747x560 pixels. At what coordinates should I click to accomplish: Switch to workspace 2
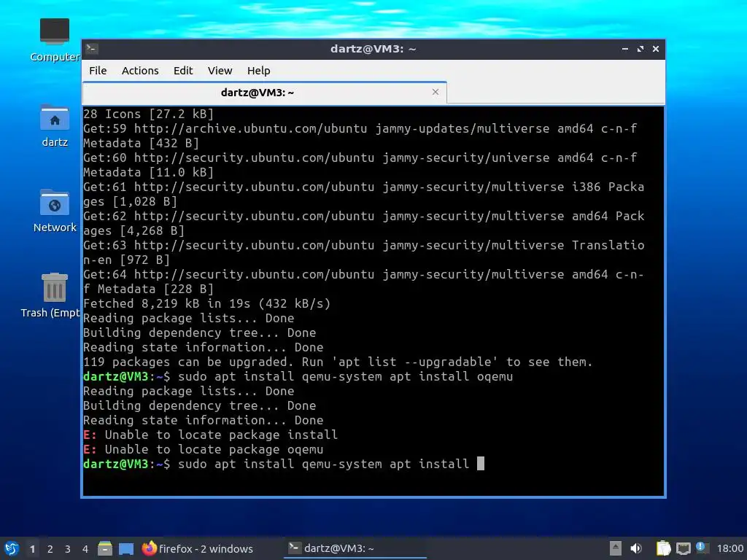click(x=50, y=549)
